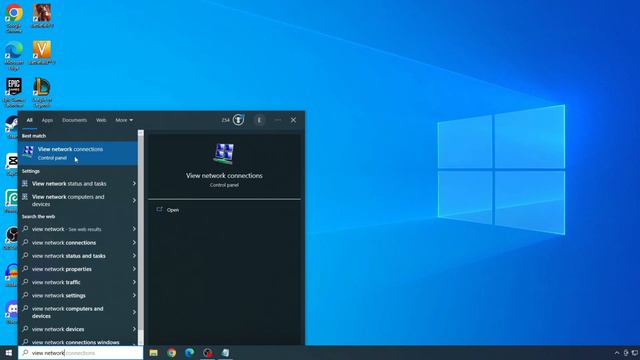The image size is (640, 360).
Task: Click the taskbar search text box
Action: [80, 353]
